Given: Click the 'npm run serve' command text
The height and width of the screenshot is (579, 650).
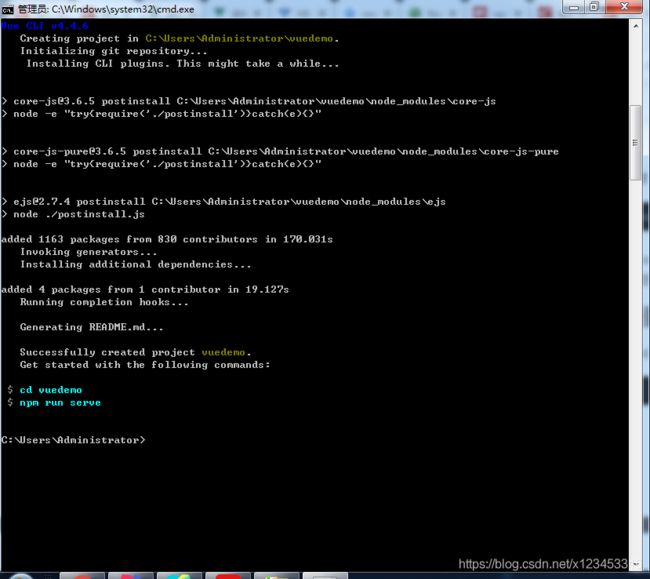Looking at the screenshot, I should tap(60, 402).
